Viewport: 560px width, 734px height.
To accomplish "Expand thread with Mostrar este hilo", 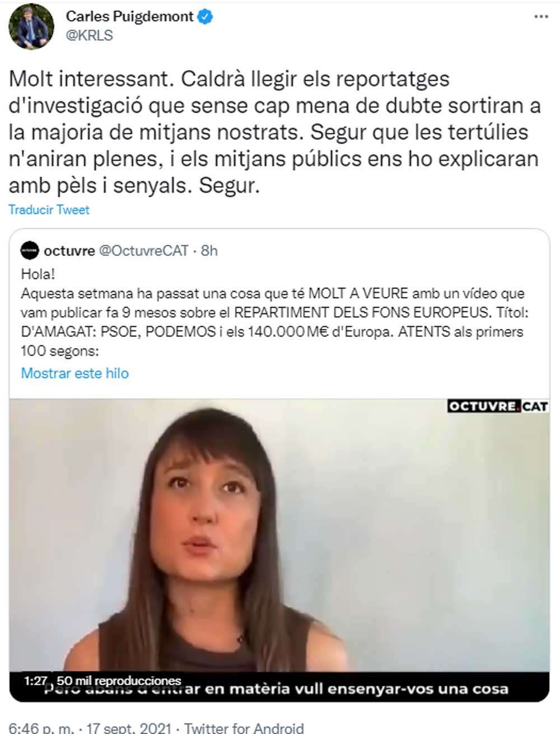I will tap(74, 373).
